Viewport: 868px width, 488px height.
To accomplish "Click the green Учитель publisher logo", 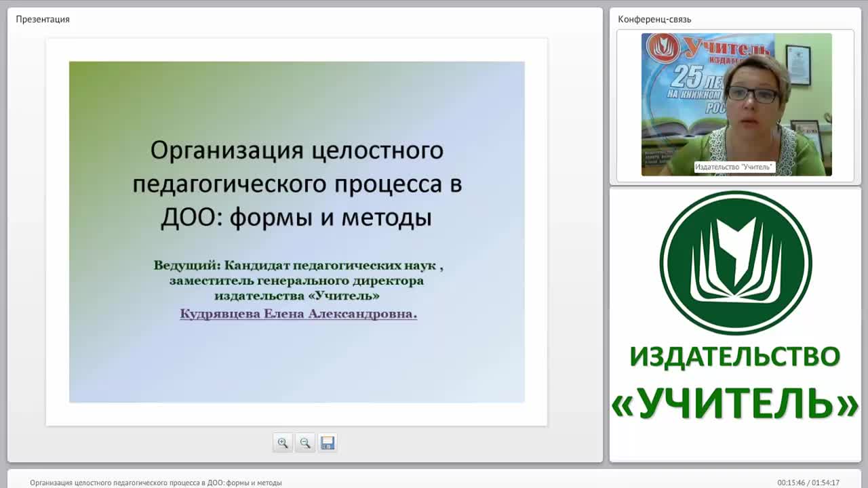I will [x=736, y=263].
